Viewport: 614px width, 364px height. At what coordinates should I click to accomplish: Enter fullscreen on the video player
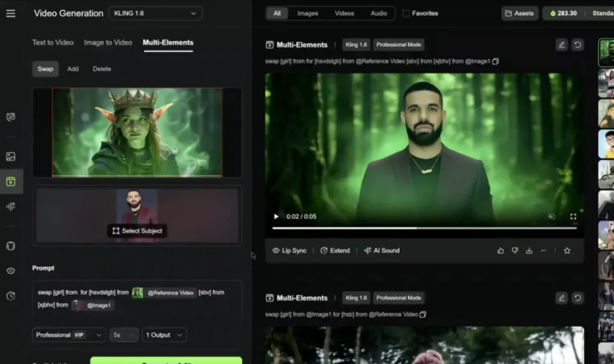(573, 217)
